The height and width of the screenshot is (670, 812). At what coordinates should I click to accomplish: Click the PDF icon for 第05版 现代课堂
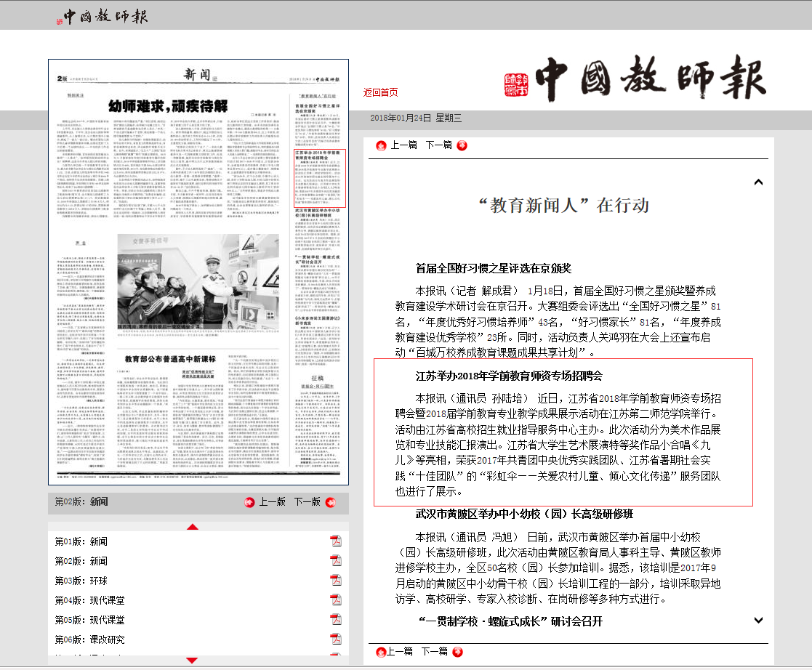[336, 620]
